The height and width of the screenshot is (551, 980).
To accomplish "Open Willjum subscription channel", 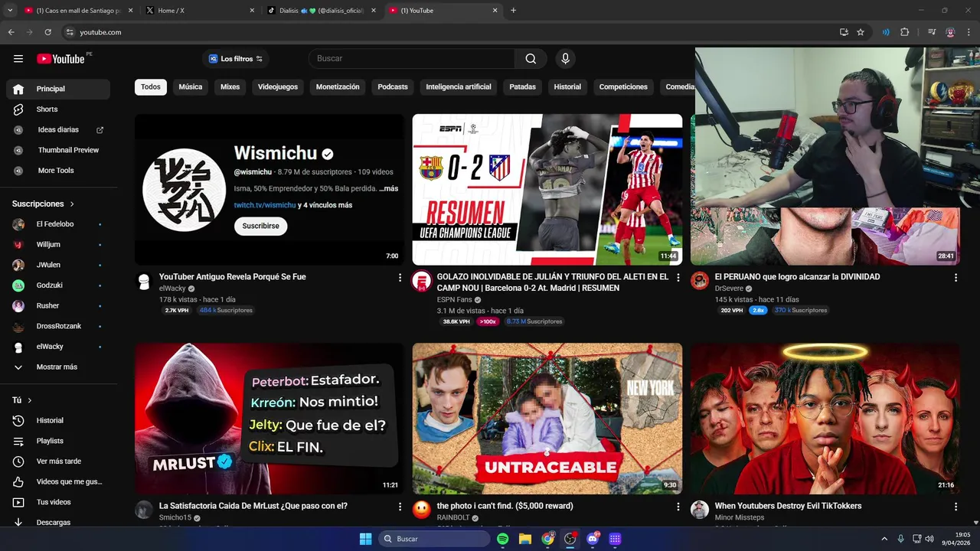I will (x=58, y=244).
